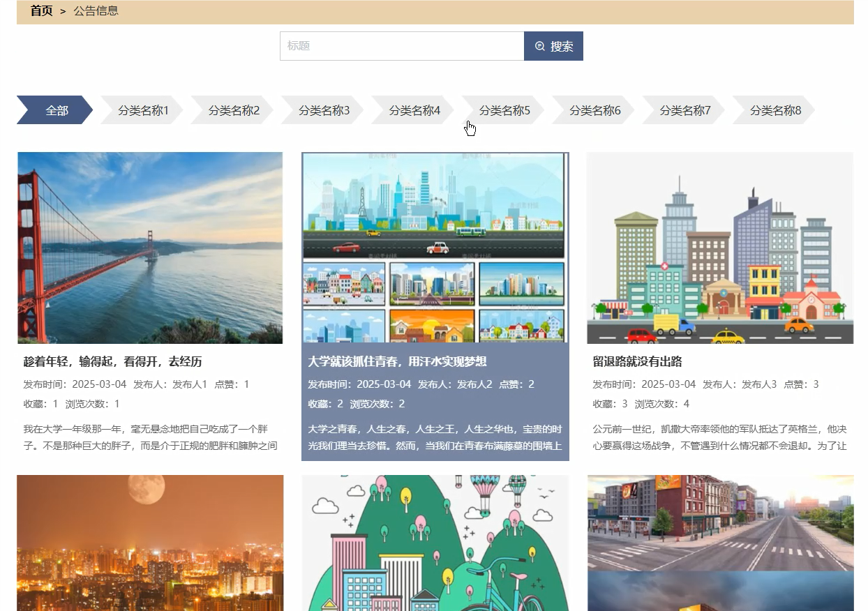
Task: Click 收藏：3 on the third card
Action: [610, 404]
